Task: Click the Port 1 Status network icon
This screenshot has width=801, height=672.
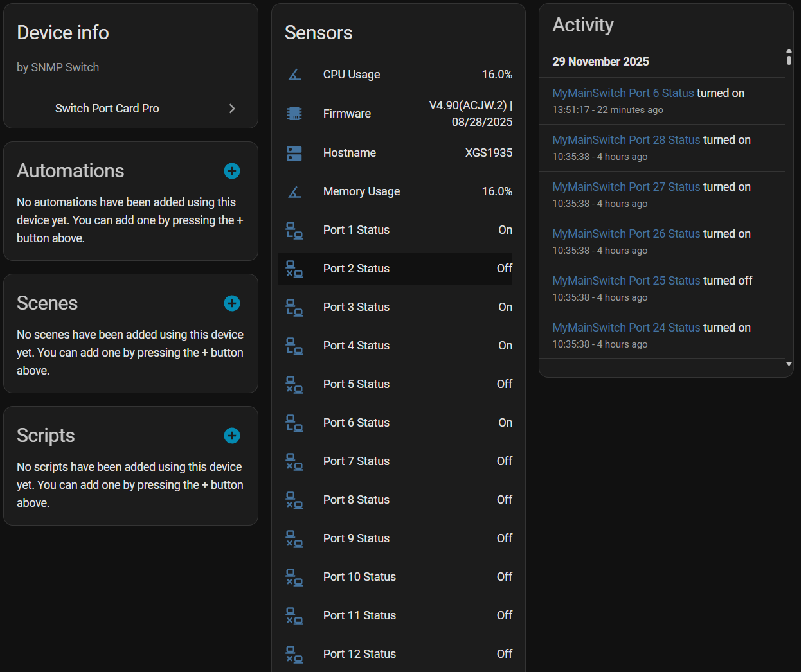Action: (294, 230)
